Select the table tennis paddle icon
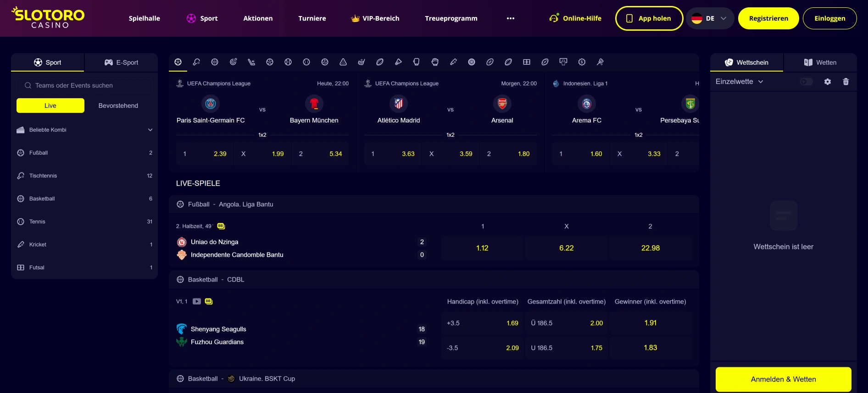Image resolution: width=868 pixels, height=393 pixels. 196,62
